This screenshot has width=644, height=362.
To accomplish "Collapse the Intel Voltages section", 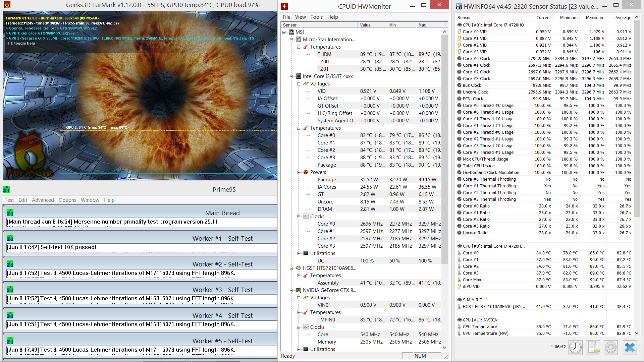I will coord(299,84).
